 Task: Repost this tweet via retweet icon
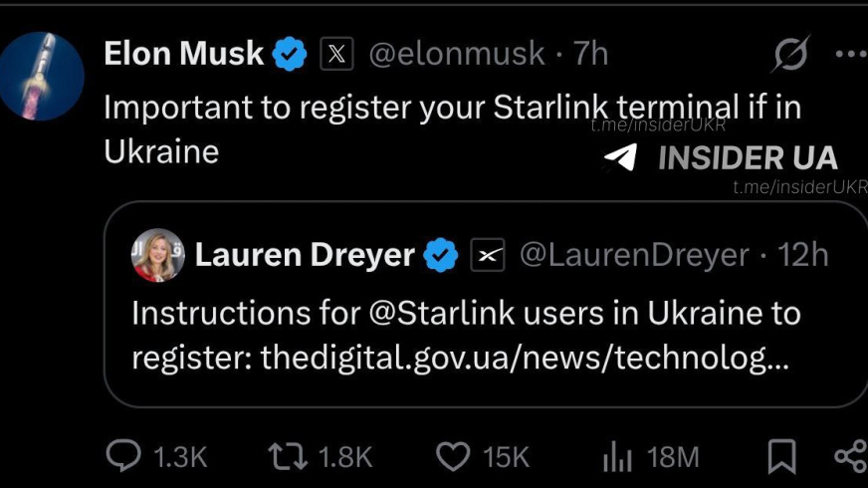click(x=288, y=456)
